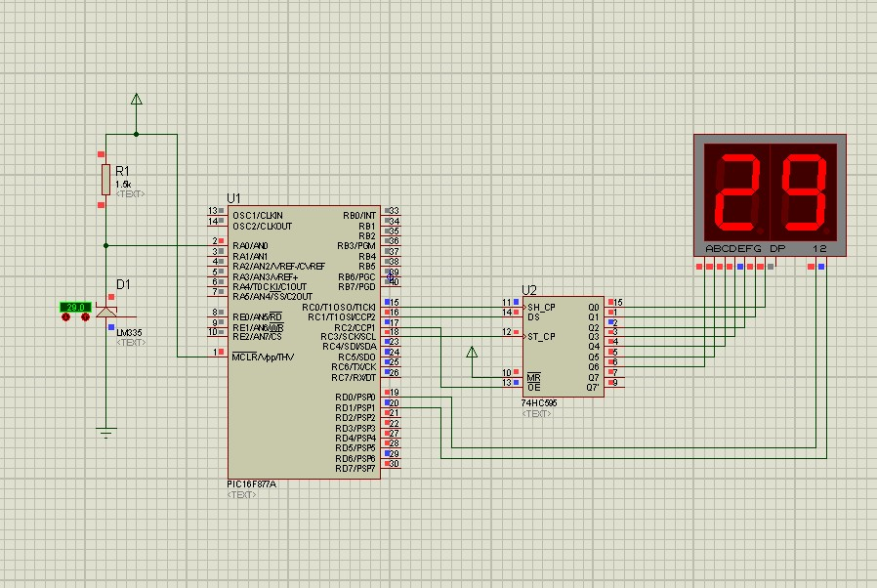The image size is (877, 588).
Task: Click the DP label on the display
Action: pos(778,248)
